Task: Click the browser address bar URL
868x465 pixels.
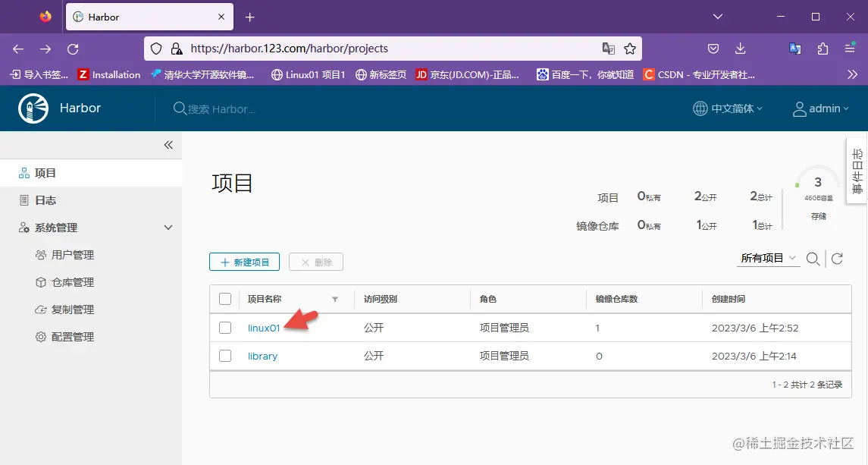Action: point(289,49)
